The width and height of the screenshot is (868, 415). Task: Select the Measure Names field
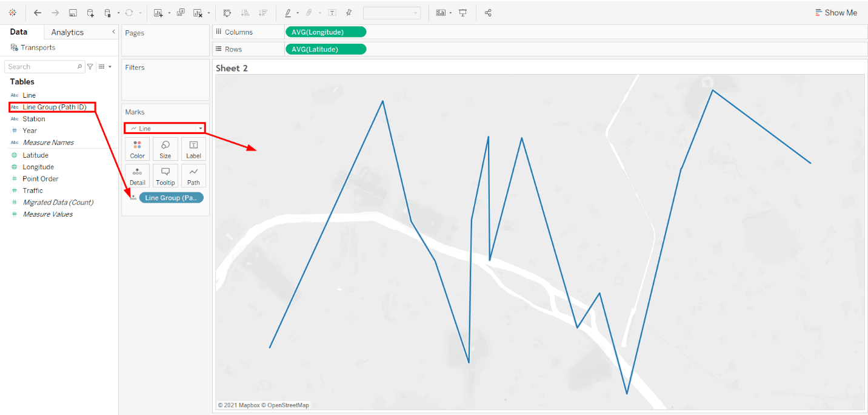[48, 143]
